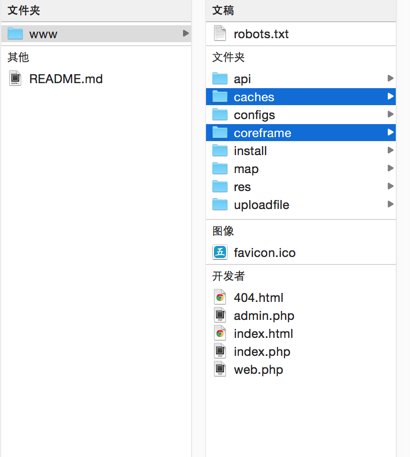Select the 404.html Chrome file icon
This screenshot has height=457, width=410.
(x=220, y=297)
